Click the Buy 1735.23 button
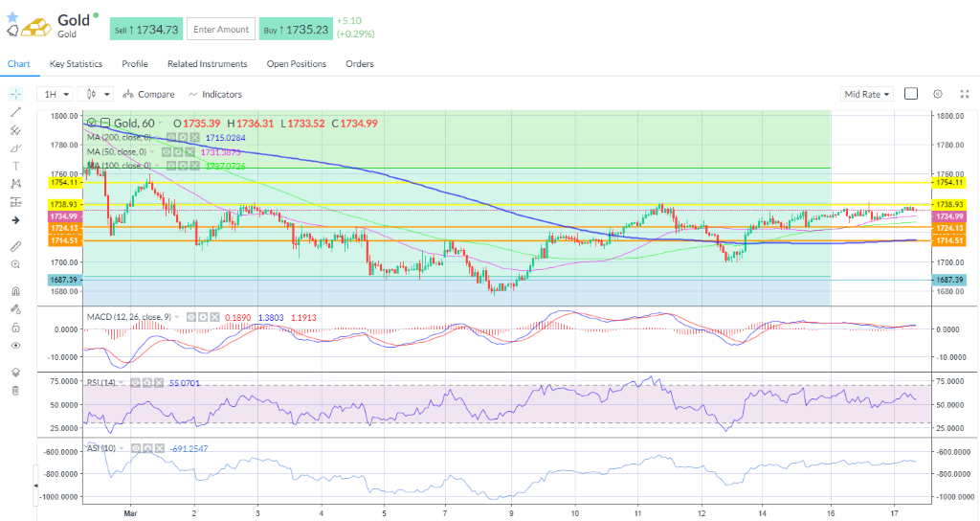Viewport: 980px width, 521px height. coord(296,30)
